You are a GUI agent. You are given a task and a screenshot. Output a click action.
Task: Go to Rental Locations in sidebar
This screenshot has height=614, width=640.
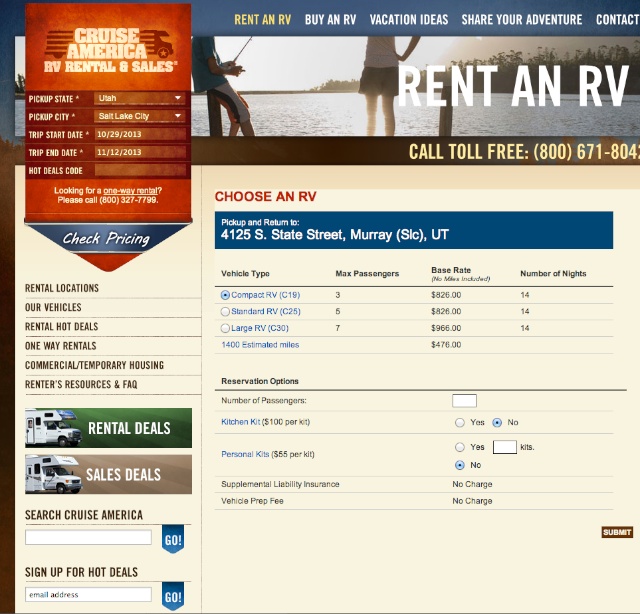pyautogui.click(x=62, y=288)
